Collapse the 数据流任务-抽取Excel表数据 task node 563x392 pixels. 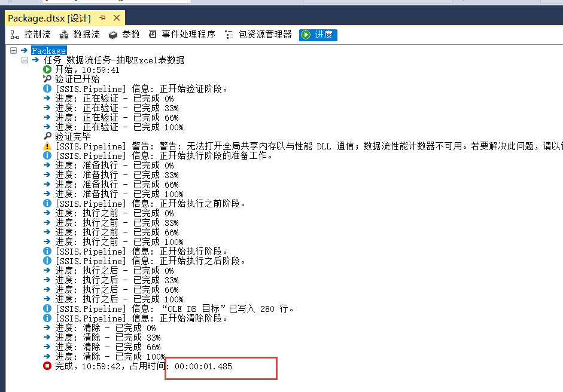pyautogui.click(x=25, y=60)
